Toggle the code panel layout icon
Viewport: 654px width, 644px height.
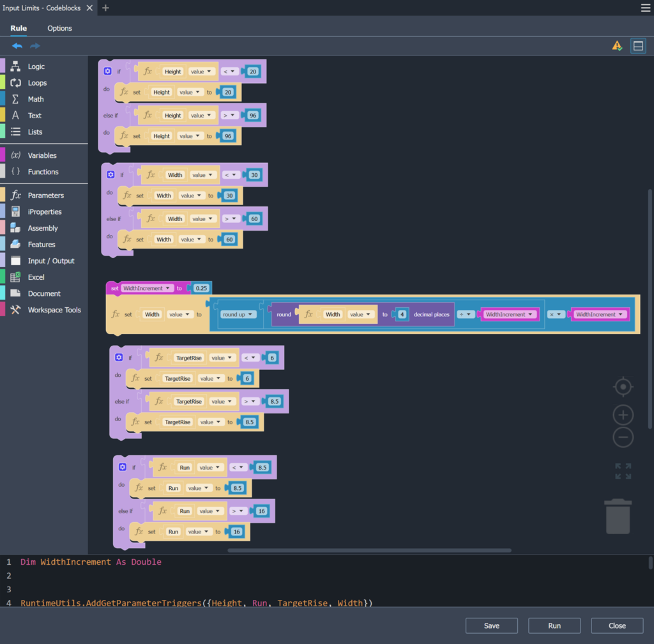click(638, 46)
